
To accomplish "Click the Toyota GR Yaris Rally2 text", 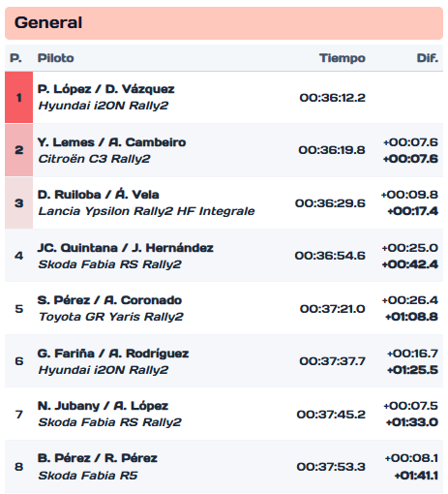I will [111, 317].
